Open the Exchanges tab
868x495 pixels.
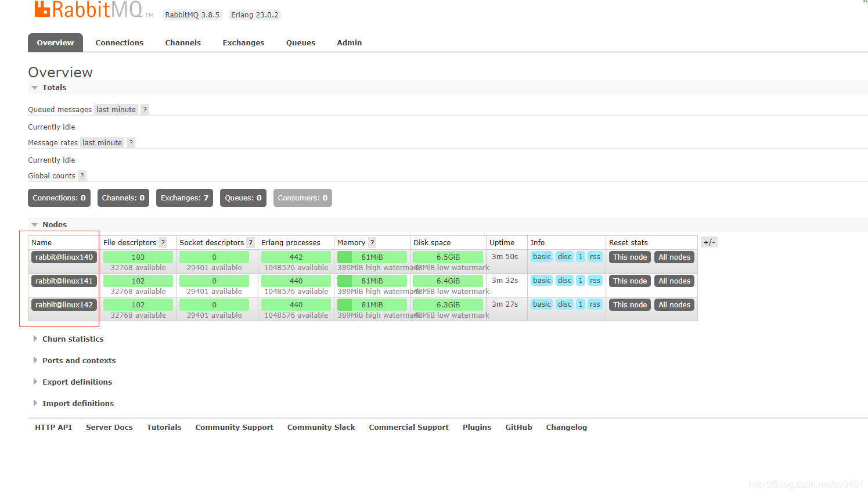243,42
